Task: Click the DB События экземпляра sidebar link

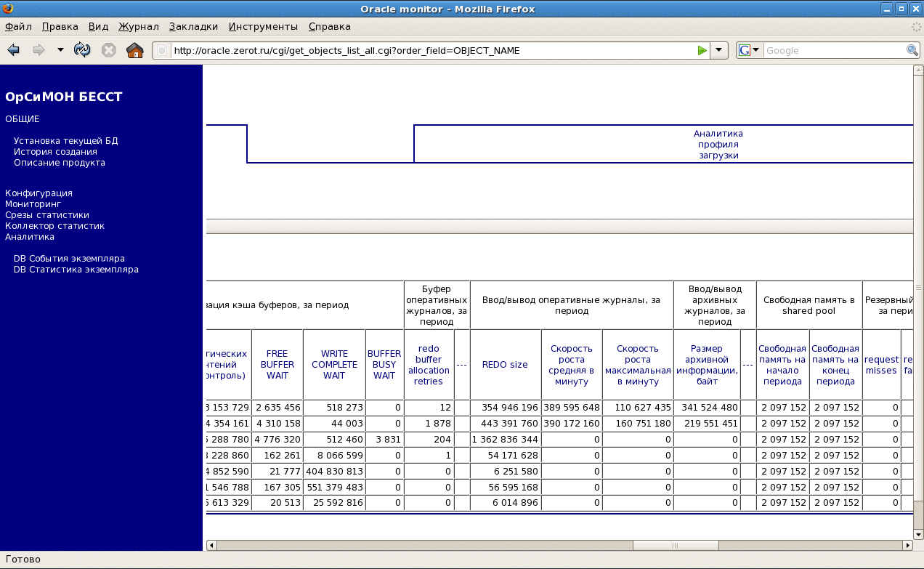Action: coord(69,259)
